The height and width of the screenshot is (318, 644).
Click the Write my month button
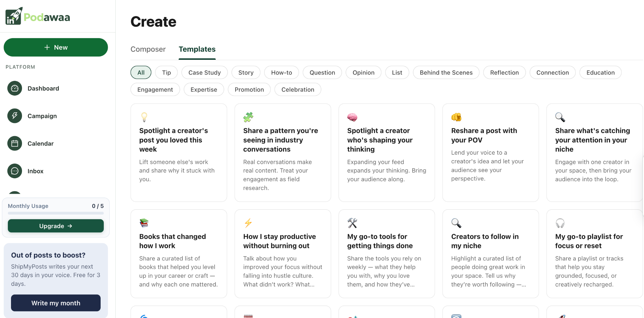pos(56,303)
